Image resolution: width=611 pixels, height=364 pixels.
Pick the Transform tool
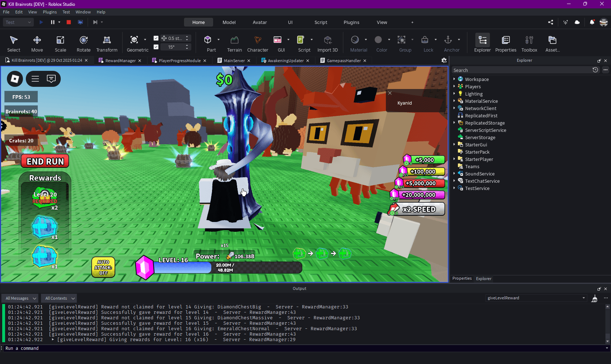coord(107,43)
